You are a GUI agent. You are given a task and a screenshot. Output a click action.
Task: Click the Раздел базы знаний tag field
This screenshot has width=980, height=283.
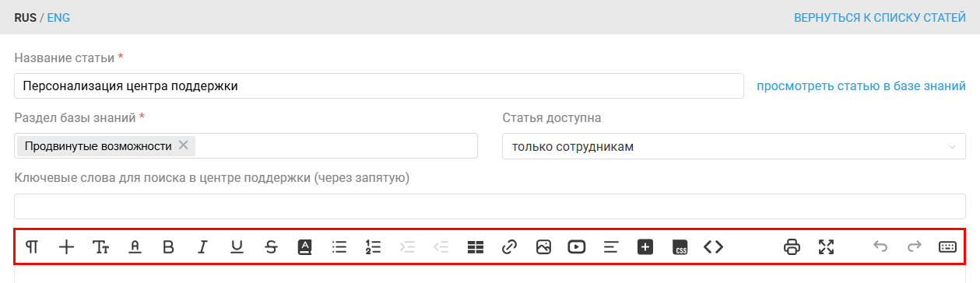[246, 146]
